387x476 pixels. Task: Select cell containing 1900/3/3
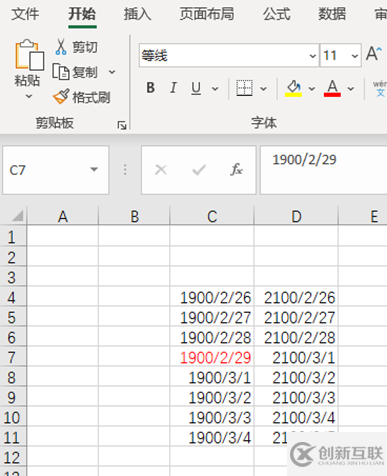coord(212,417)
